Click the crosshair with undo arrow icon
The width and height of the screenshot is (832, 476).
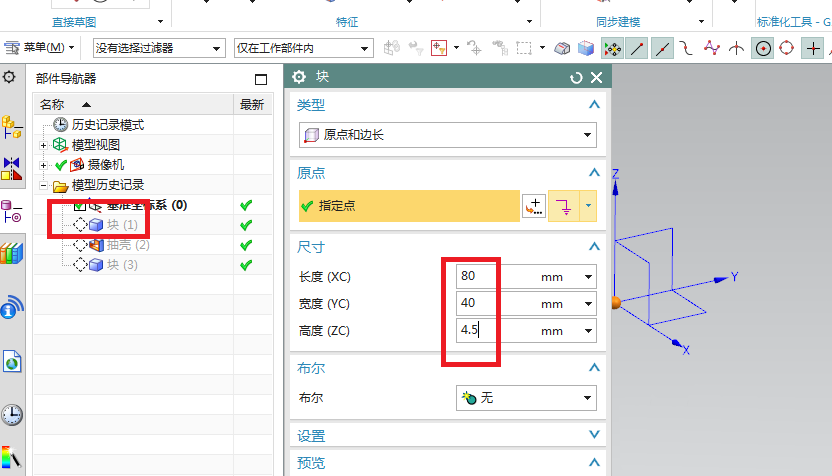coord(474,48)
